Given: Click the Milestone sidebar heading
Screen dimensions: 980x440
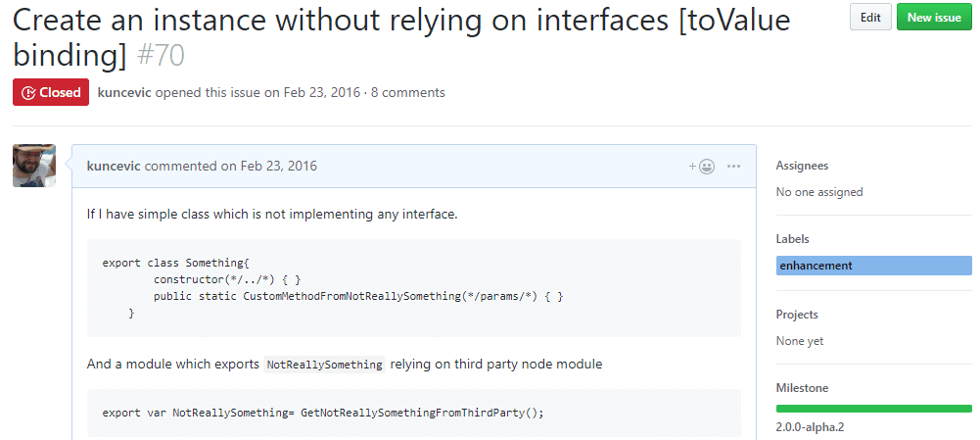Looking at the screenshot, I should click(x=802, y=388).
